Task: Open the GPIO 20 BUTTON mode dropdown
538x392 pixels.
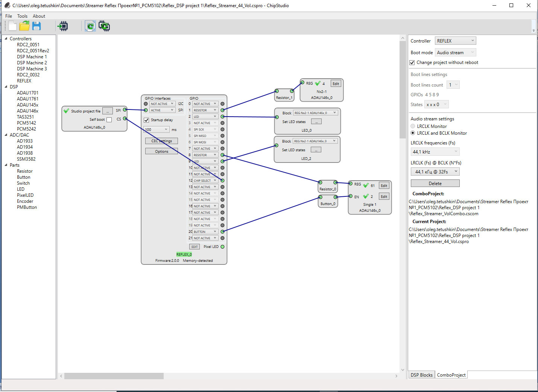Action: 205,232
